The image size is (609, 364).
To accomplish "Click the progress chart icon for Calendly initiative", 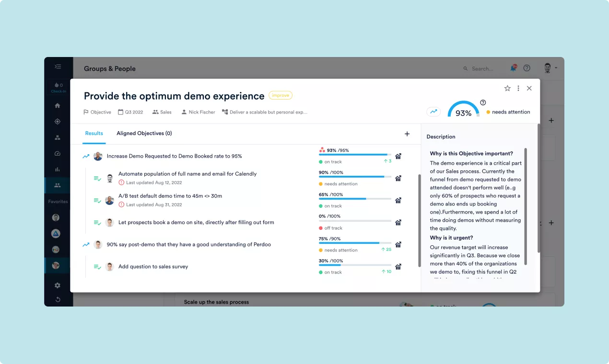I will (x=398, y=178).
